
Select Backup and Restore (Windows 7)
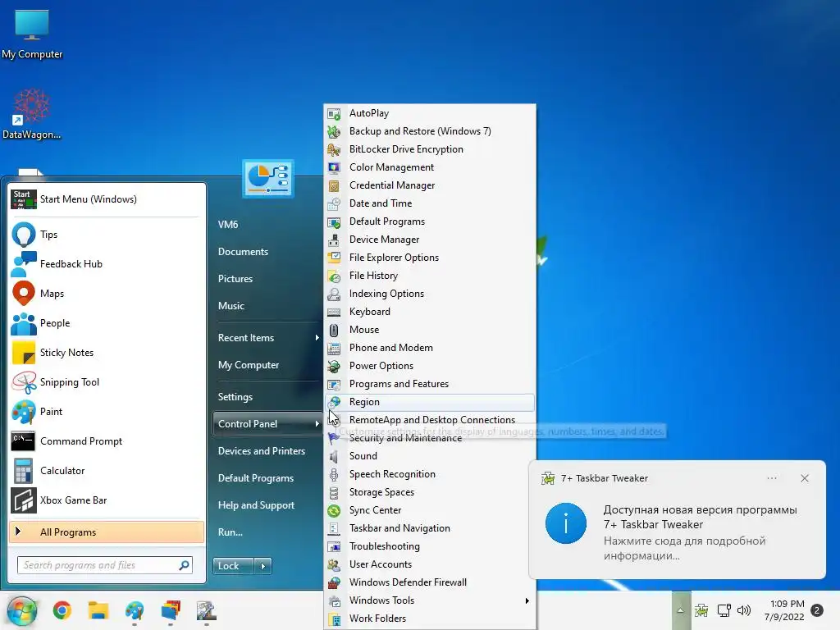[x=430, y=131]
